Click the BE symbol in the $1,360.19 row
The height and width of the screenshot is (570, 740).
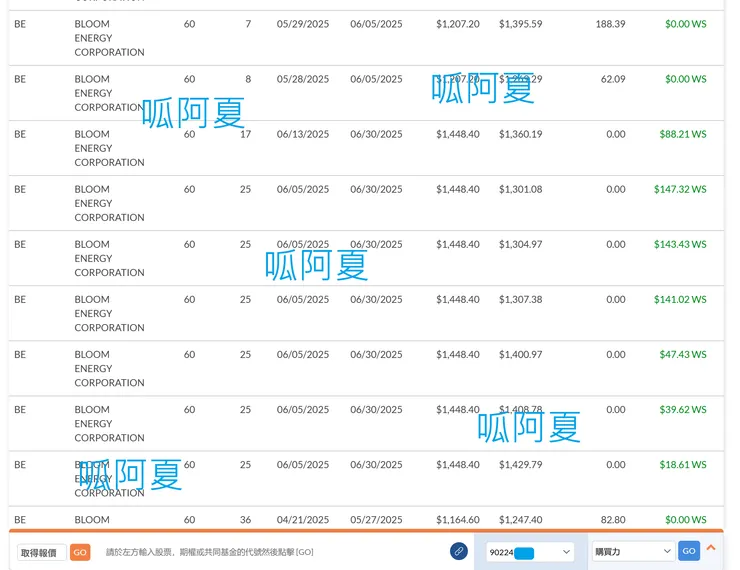pyautogui.click(x=20, y=134)
